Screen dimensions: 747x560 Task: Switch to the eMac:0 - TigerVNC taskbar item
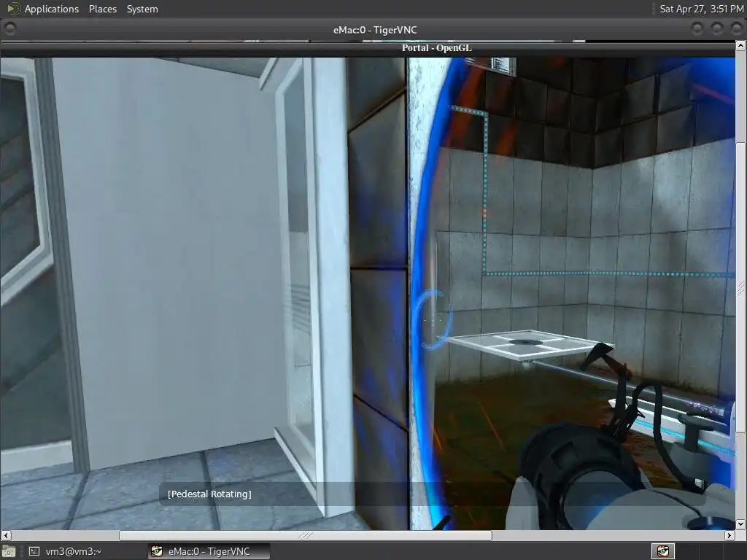(x=209, y=551)
